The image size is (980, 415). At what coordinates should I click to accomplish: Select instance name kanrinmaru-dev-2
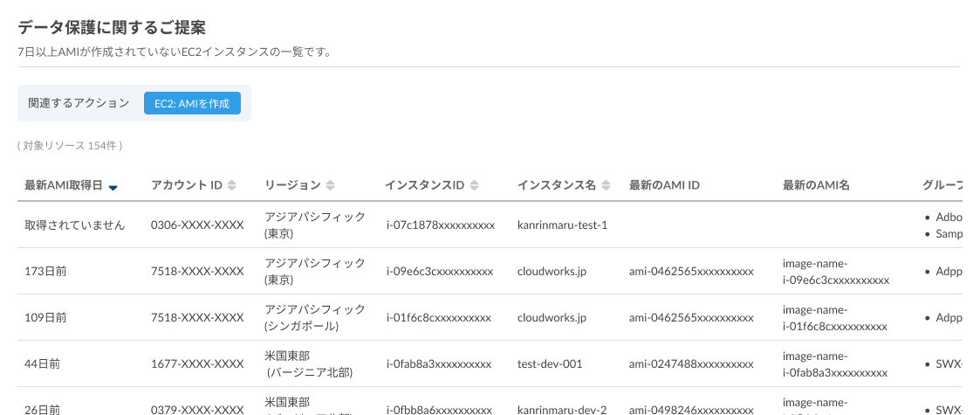561,409
